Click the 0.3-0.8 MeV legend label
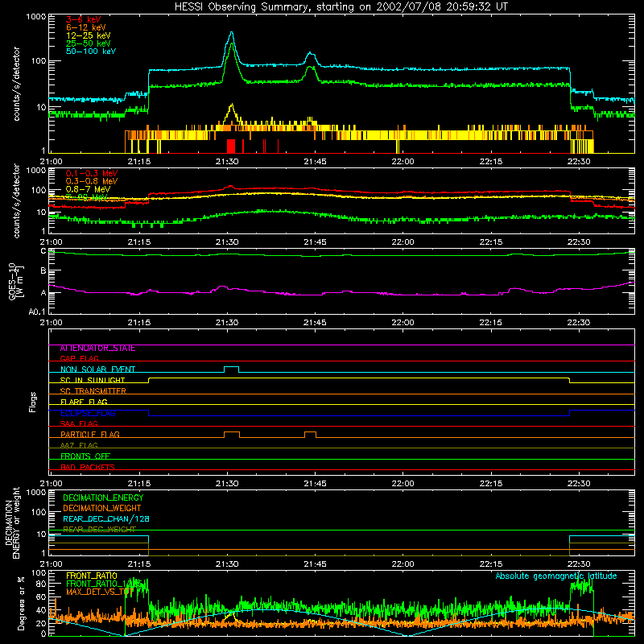The width and height of the screenshot is (644, 644). click(x=92, y=181)
